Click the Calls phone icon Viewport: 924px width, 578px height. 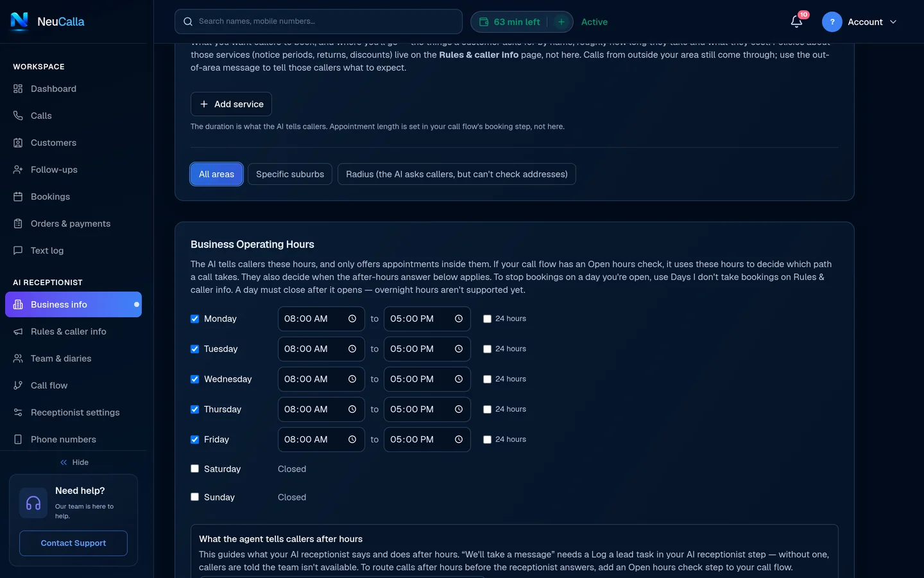coord(18,116)
